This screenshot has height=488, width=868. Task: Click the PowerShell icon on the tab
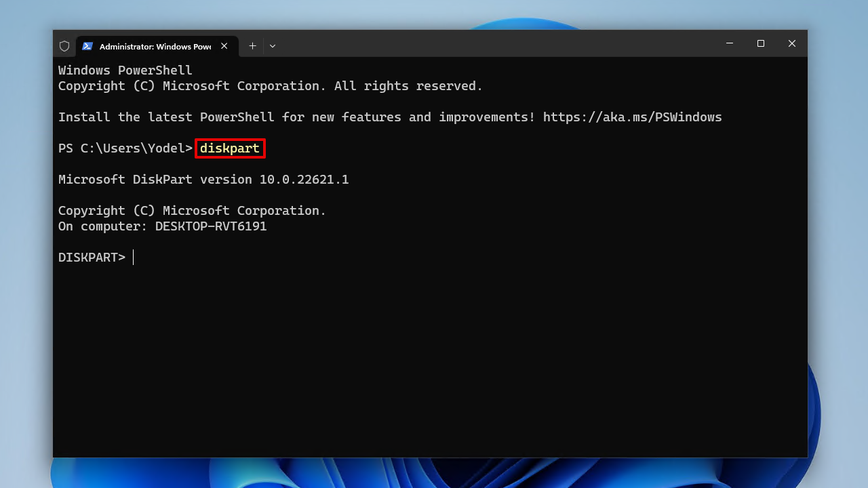tap(87, 46)
